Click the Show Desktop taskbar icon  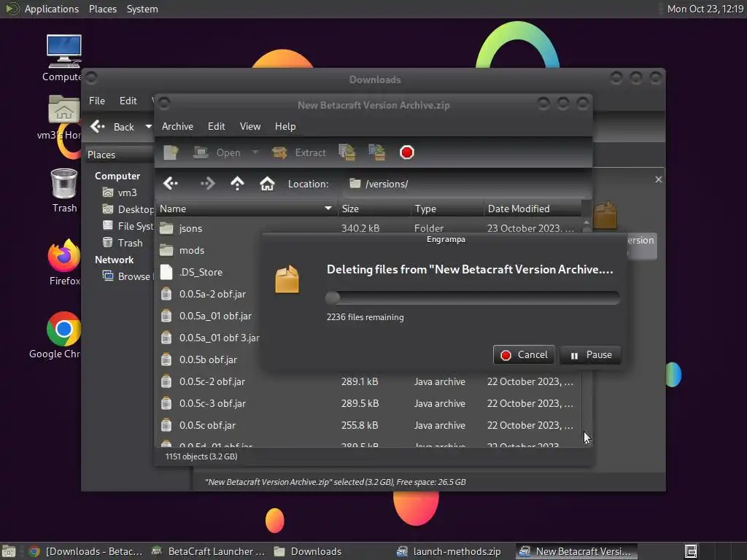point(9,551)
